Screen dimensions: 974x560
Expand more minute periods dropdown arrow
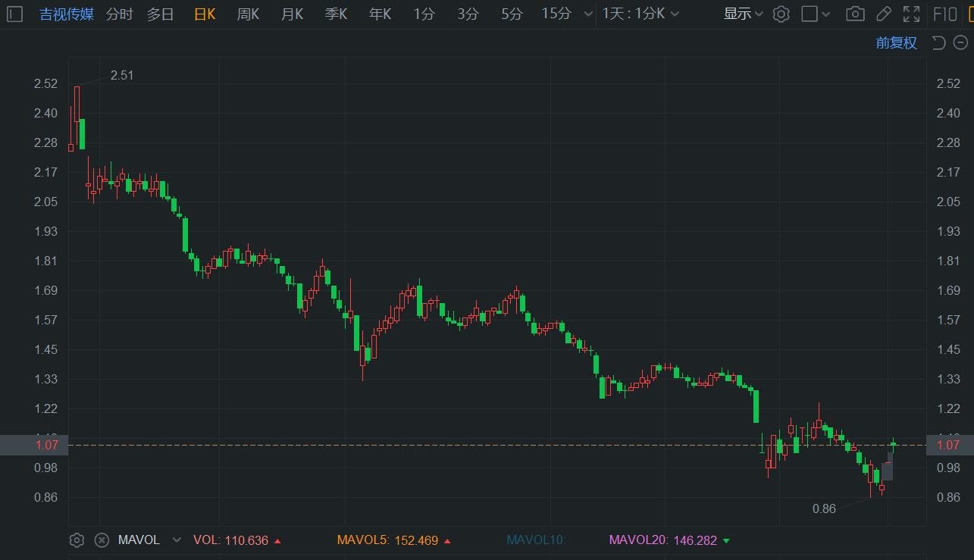coord(588,14)
